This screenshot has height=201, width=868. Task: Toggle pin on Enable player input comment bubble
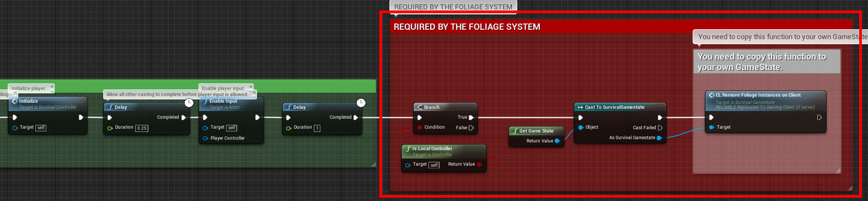pos(250,86)
